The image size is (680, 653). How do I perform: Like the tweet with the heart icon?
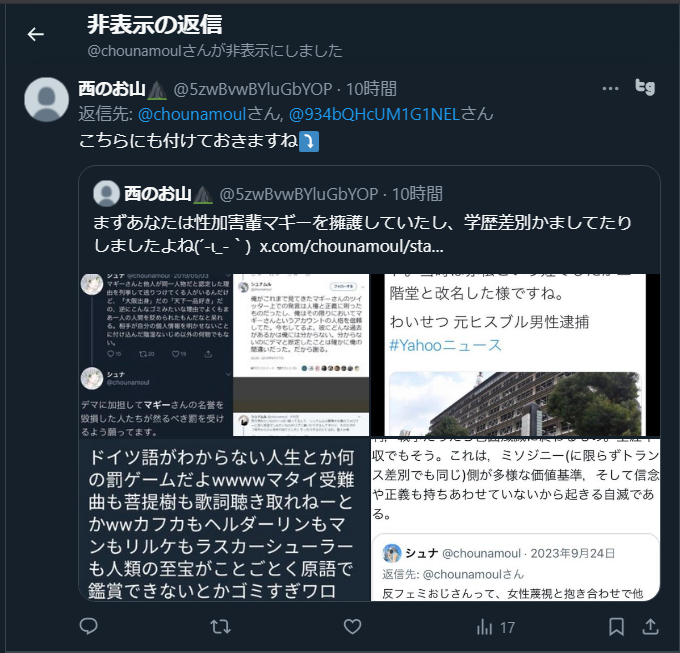(x=352, y=627)
